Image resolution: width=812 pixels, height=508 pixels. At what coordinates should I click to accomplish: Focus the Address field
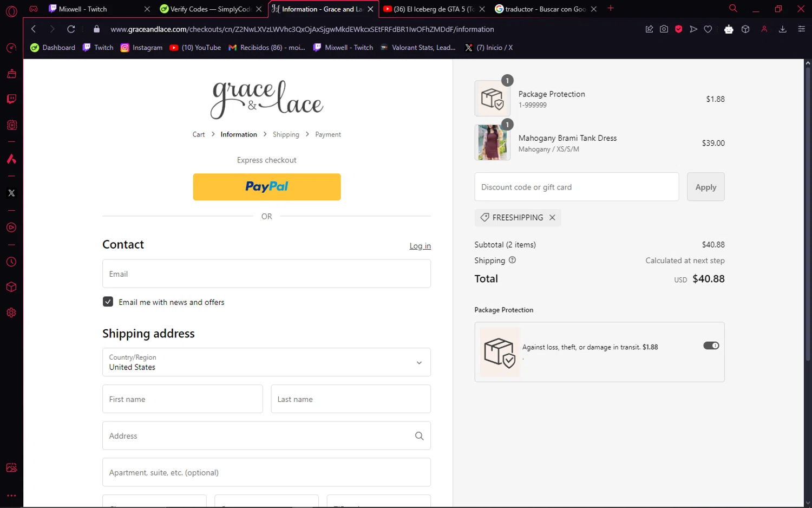266,435
